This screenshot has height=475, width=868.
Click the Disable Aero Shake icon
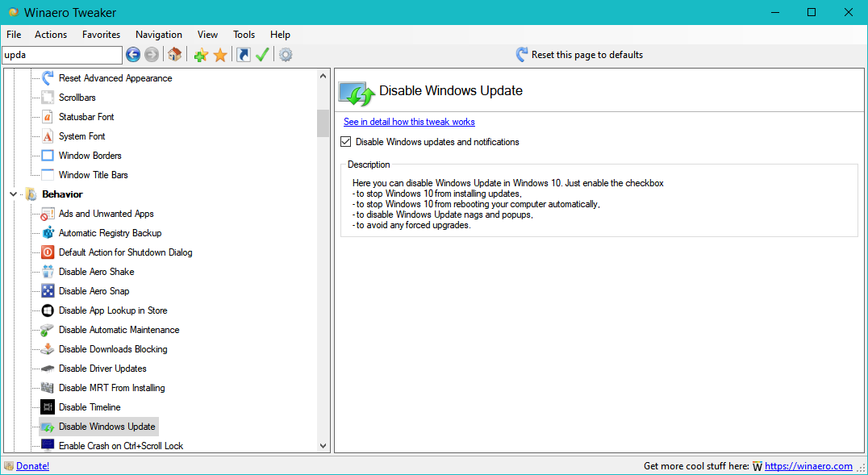tap(48, 272)
